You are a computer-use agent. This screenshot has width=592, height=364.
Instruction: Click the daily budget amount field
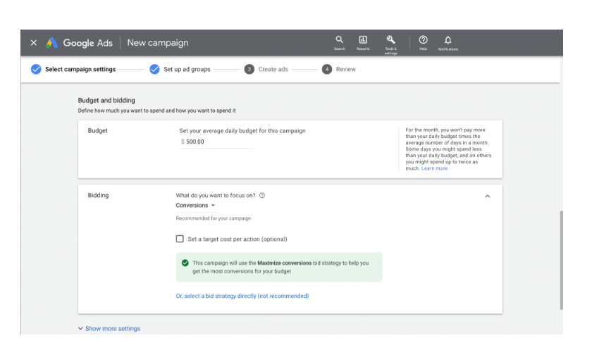[x=216, y=142]
